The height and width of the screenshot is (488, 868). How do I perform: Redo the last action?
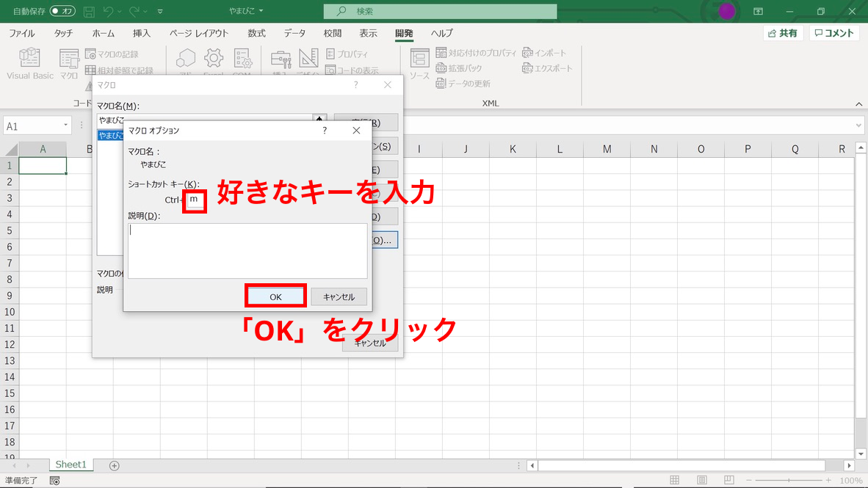point(134,11)
